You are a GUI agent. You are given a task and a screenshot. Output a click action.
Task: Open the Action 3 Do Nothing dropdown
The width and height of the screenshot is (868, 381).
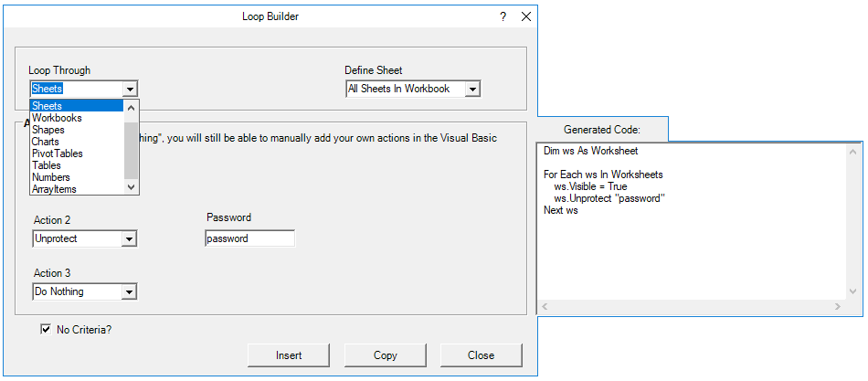pos(130,292)
